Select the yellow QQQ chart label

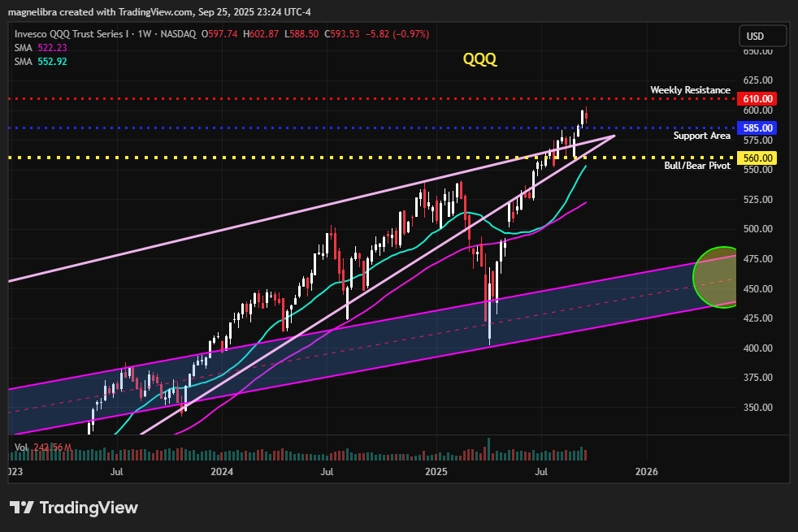click(x=479, y=59)
